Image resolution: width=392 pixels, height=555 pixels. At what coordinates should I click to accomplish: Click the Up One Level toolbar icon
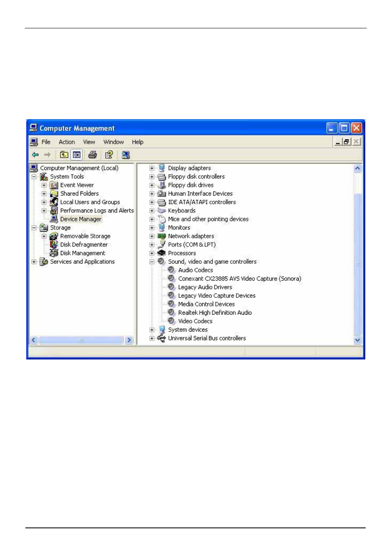coord(64,155)
